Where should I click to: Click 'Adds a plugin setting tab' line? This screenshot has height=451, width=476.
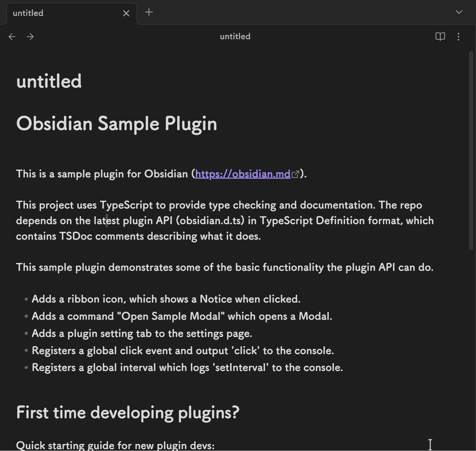pyautogui.click(x=142, y=333)
